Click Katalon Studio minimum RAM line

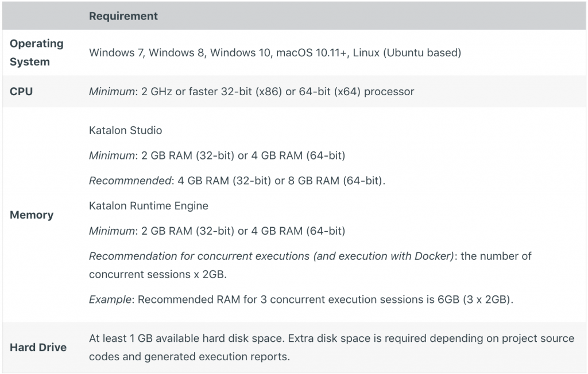coord(216,155)
